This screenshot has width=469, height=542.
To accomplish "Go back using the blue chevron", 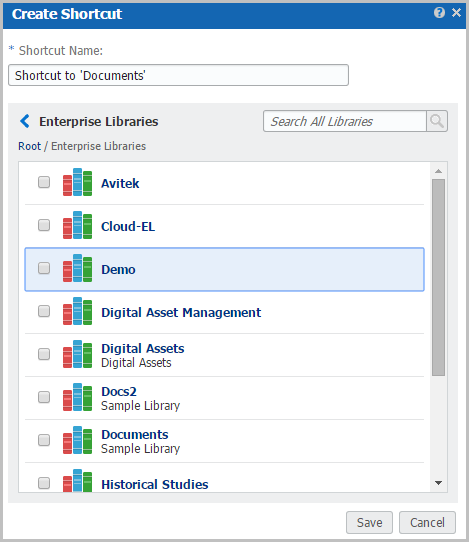I will (25, 121).
